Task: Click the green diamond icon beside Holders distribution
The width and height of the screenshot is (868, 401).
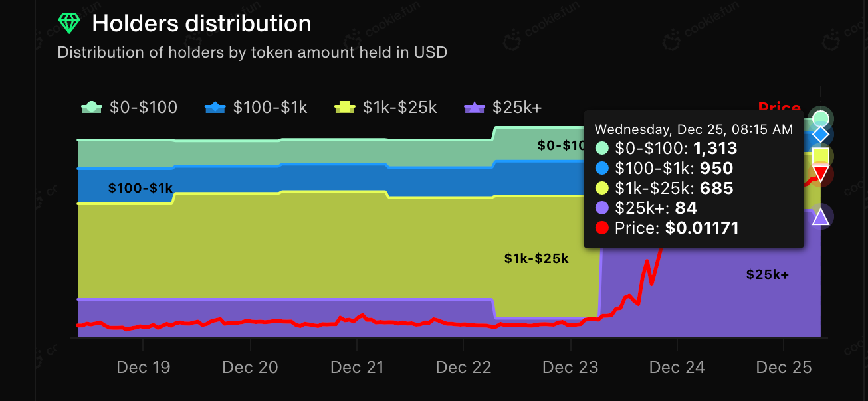Action: [x=68, y=24]
